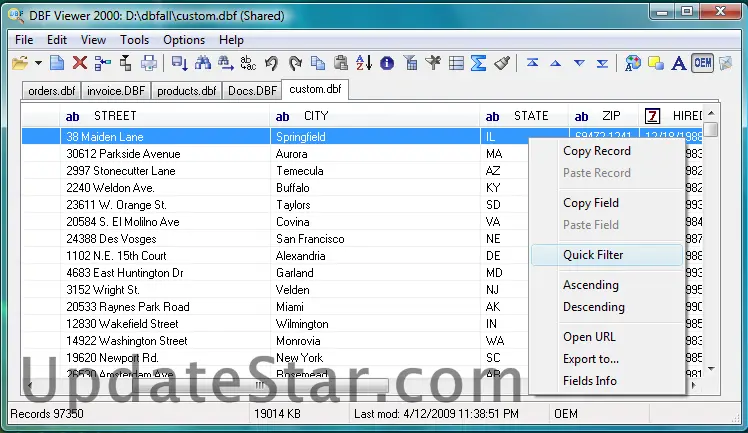Click the insert record icon with blue arrow

103,63
